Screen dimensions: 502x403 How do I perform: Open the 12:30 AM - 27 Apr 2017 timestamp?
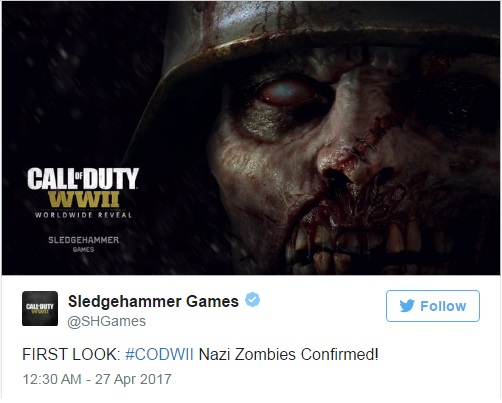[x=97, y=379]
